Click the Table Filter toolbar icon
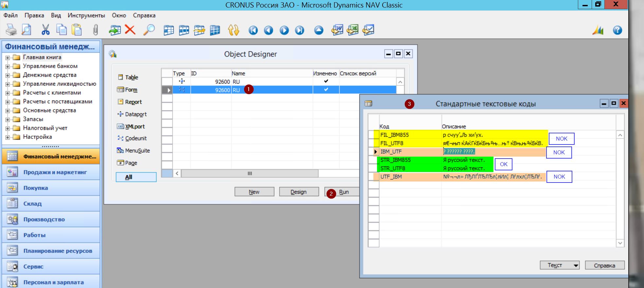The width and height of the screenshot is (644, 288). pos(184,30)
